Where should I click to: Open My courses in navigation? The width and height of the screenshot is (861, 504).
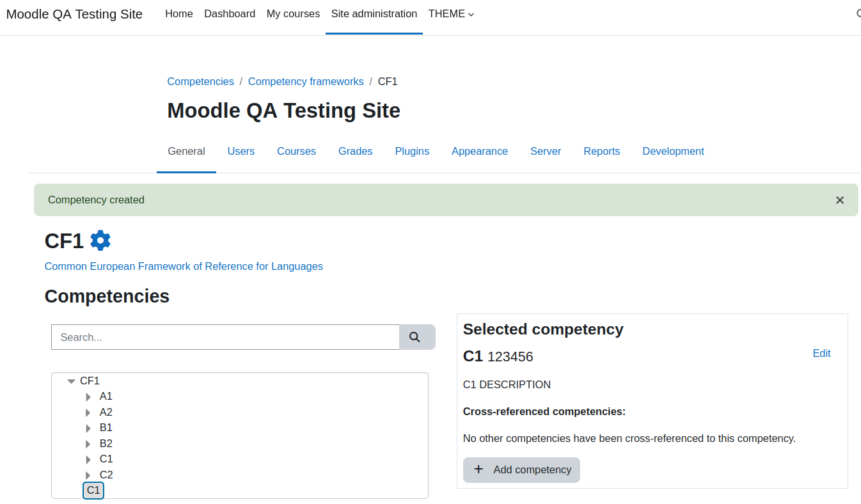(293, 13)
